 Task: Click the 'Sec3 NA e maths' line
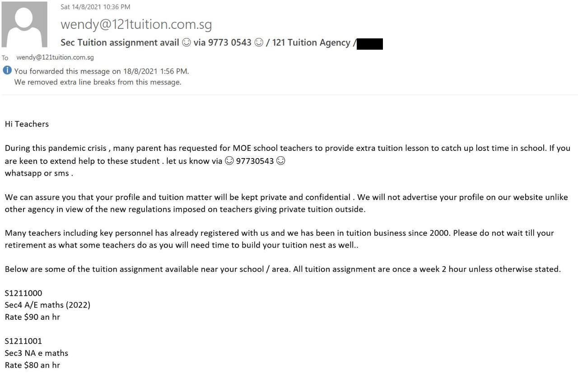tap(37, 353)
